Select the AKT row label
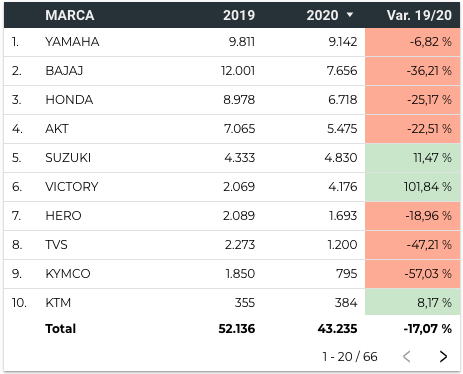Screen dimensions: 463x374 coord(57,129)
